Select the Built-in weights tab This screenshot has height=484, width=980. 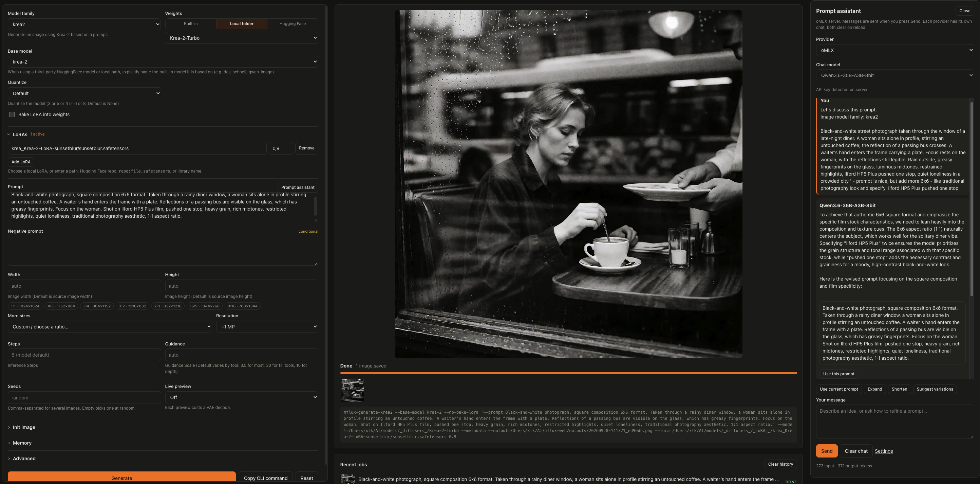(x=191, y=24)
